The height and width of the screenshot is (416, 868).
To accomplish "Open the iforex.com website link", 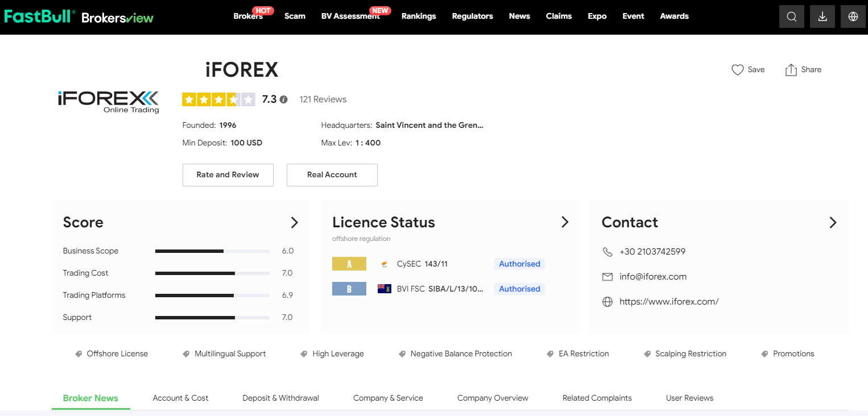I will point(669,302).
